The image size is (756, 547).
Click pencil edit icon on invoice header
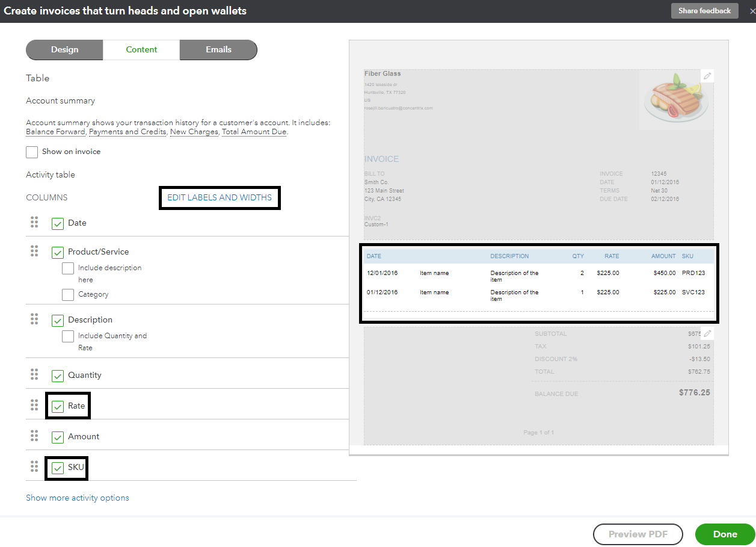tap(707, 76)
